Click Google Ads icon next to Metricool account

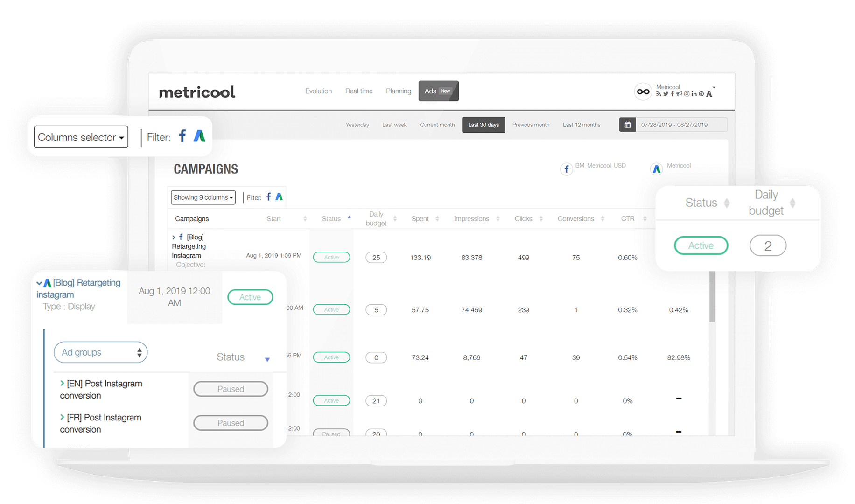click(x=656, y=169)
